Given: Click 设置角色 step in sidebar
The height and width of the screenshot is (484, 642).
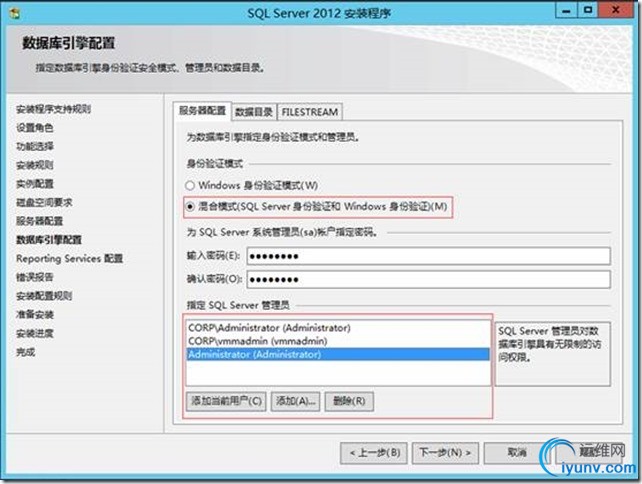Looking at the screenshot, I should click(x=34, y=128).
